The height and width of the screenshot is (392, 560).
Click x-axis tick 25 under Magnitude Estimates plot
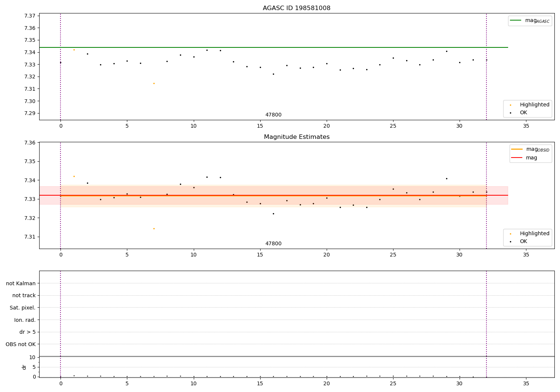pos(393,255)
